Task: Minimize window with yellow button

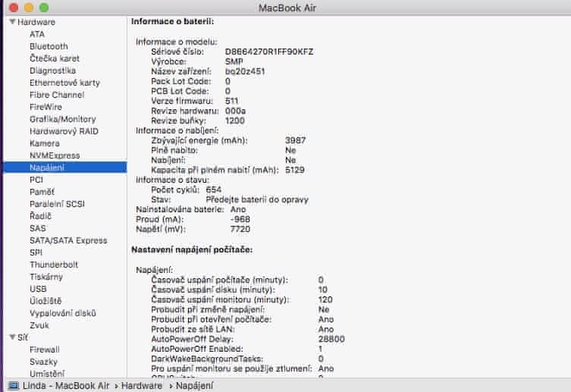Action: point(29,8)
